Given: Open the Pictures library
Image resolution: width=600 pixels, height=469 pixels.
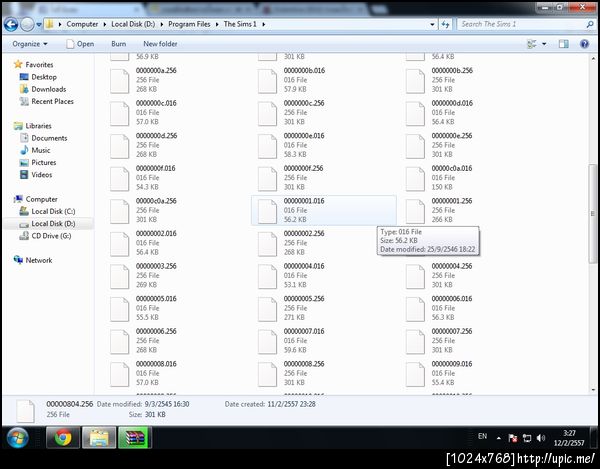Looking at the screenshot, I should (x=38, y=163).
